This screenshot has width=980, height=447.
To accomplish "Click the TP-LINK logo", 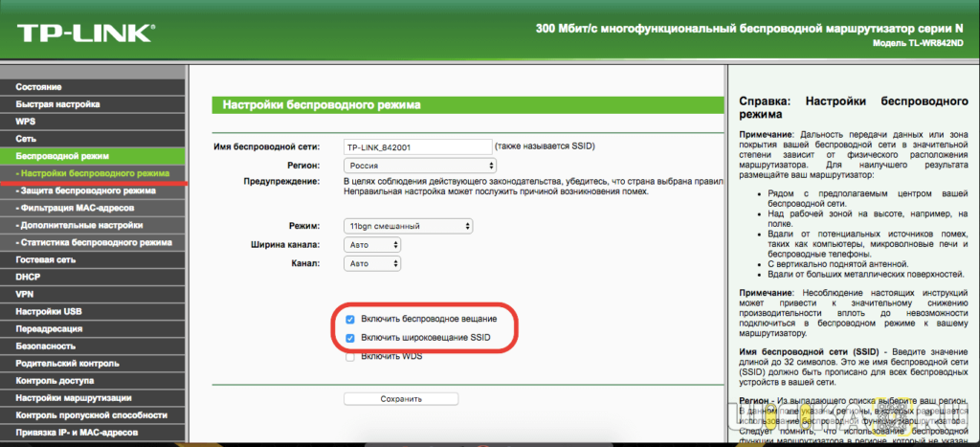I will tap(82, 33).
